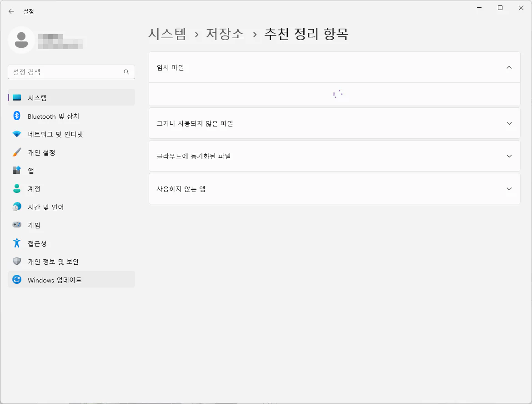The image size is (532, 404).
Task: Click the 설정 검색 search box
Action: [66, 72]
